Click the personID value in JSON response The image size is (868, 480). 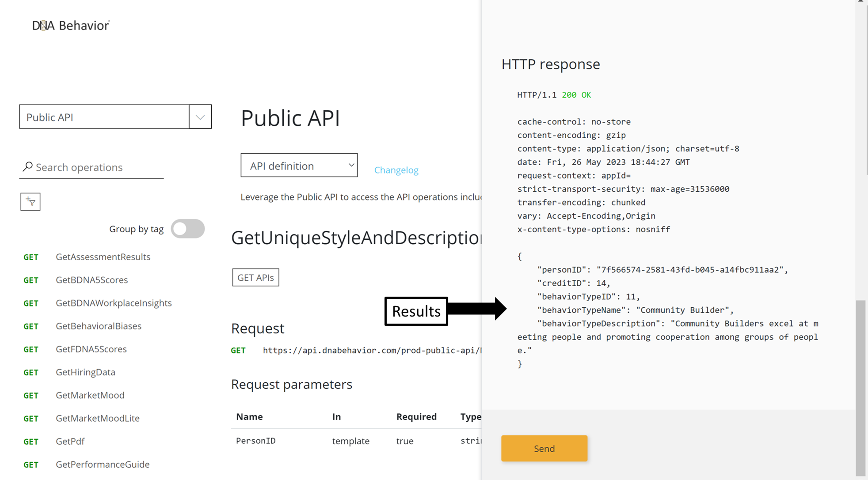point(690,270)
